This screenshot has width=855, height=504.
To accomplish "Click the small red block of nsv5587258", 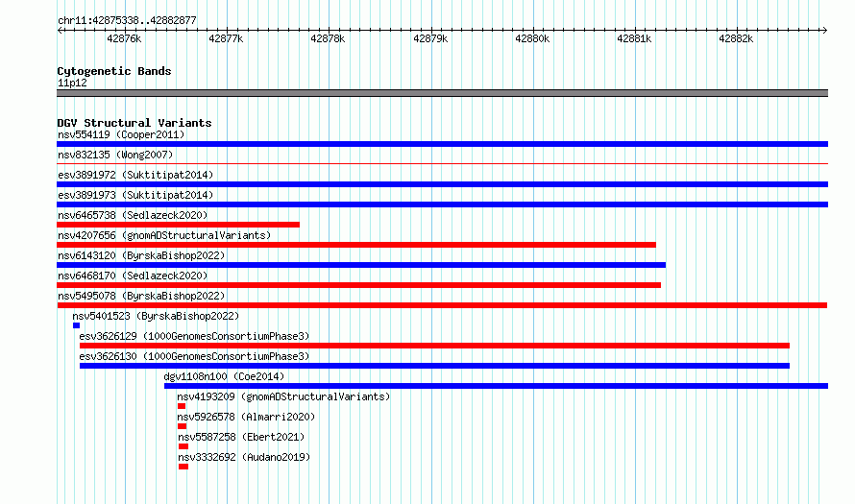I will pyautogui.click(x=183, y=446).
